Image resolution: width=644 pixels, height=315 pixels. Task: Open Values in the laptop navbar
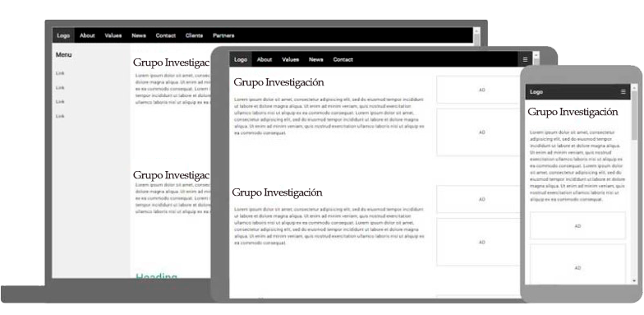point(113,35)
